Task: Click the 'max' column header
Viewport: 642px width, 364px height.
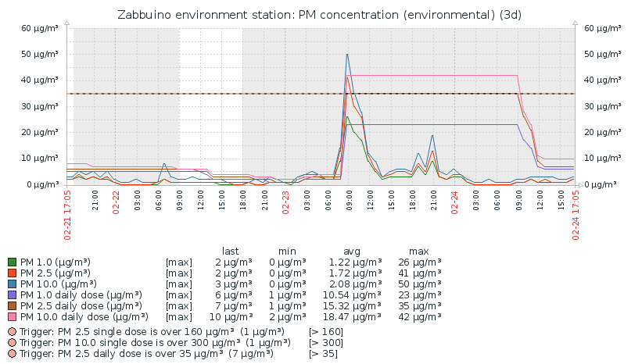Action: pyautogui.click(x=418, y=251)
